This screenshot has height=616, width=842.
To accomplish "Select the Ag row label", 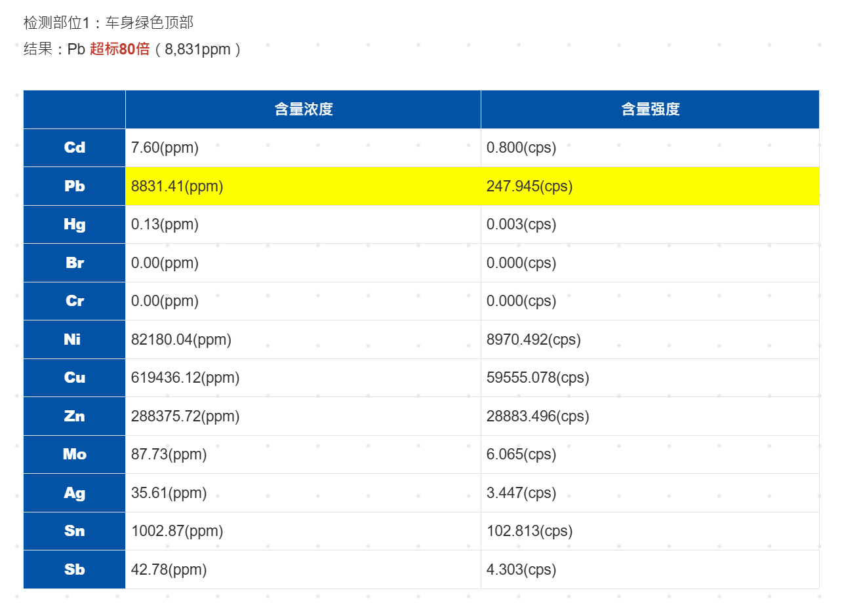I will point(75,493).
